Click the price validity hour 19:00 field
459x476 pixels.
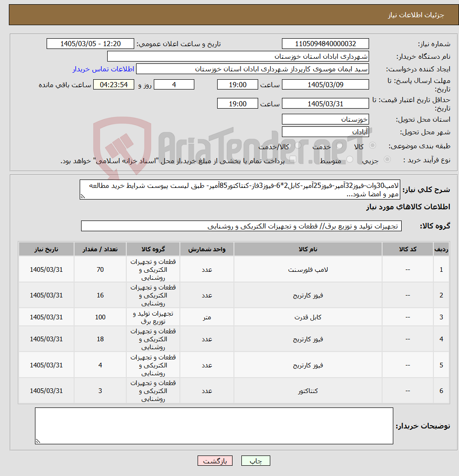tap(238, 103)
